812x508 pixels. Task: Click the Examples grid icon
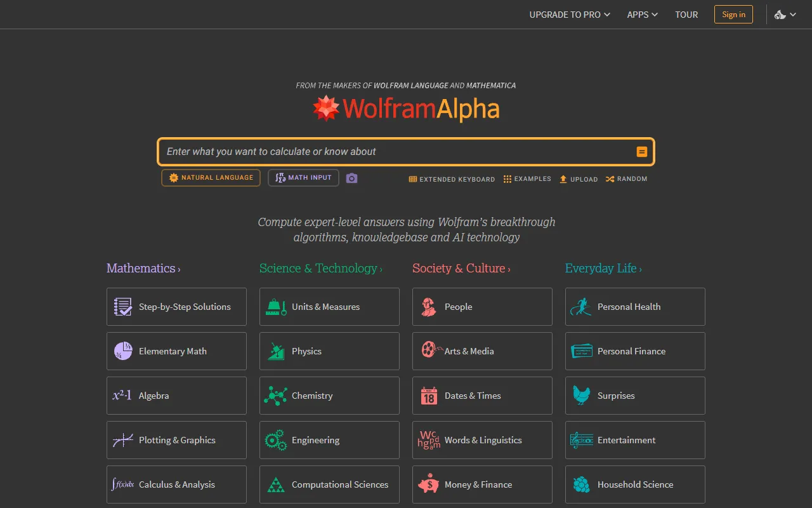[507, 179]
